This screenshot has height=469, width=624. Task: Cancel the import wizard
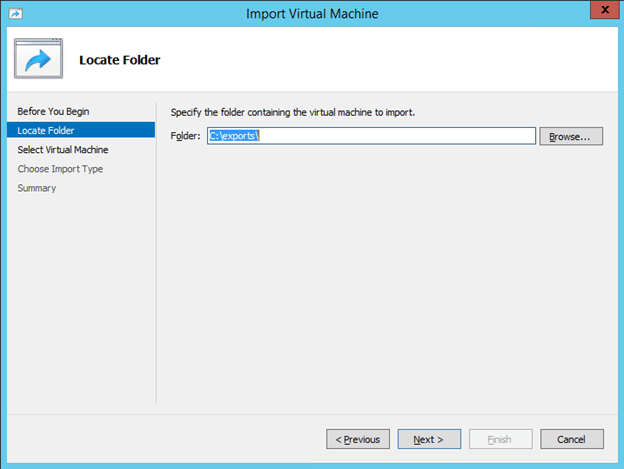571,439
